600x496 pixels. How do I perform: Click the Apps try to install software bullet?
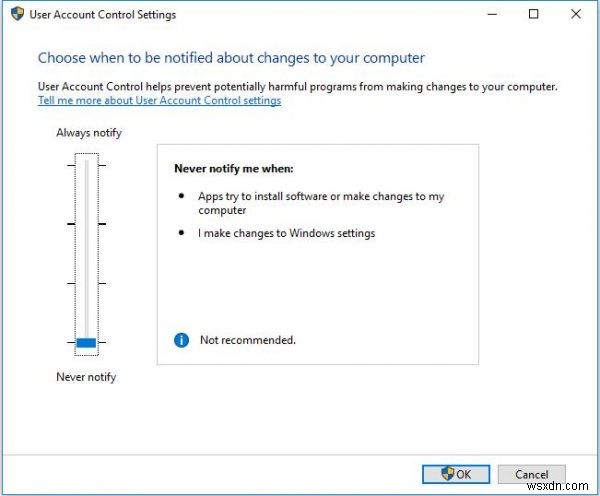[x=320, y=203]
